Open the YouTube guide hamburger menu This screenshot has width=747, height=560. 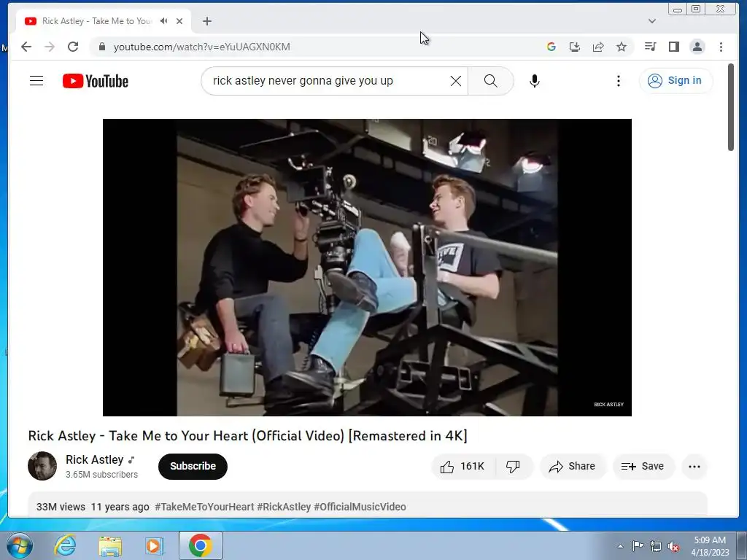click(36, 81)
